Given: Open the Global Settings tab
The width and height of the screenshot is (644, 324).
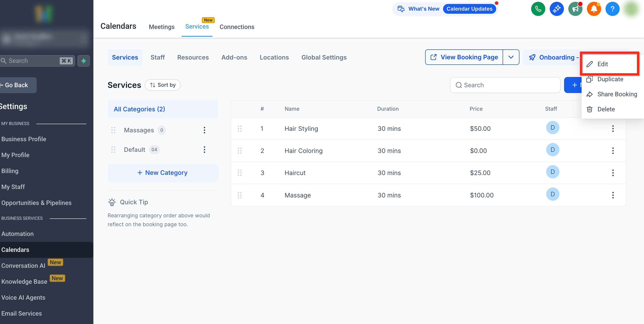Looking at the screenshot, I should (x=324, y=57).
